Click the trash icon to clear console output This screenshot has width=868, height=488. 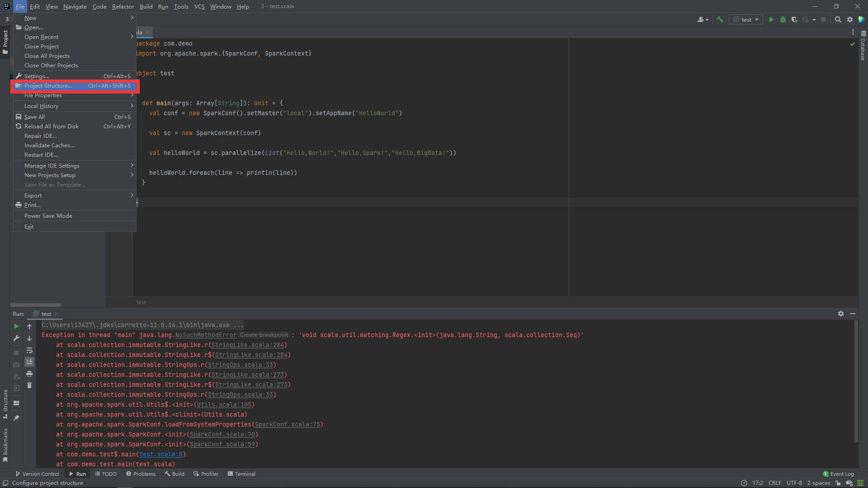tap(29, 385)
